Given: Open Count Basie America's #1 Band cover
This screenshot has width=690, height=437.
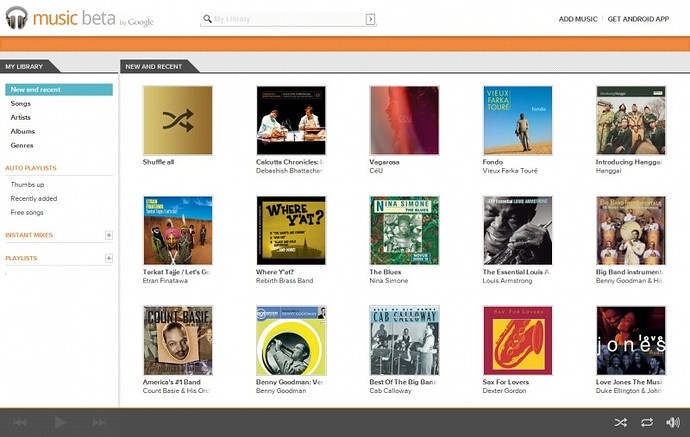Looking at the screenshot, I should pyautogui.click(x=178, y=341).
